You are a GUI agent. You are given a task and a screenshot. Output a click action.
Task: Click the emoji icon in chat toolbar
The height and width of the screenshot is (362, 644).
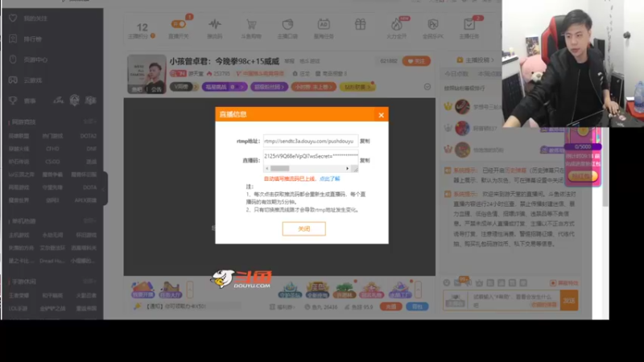click(447, 283)
